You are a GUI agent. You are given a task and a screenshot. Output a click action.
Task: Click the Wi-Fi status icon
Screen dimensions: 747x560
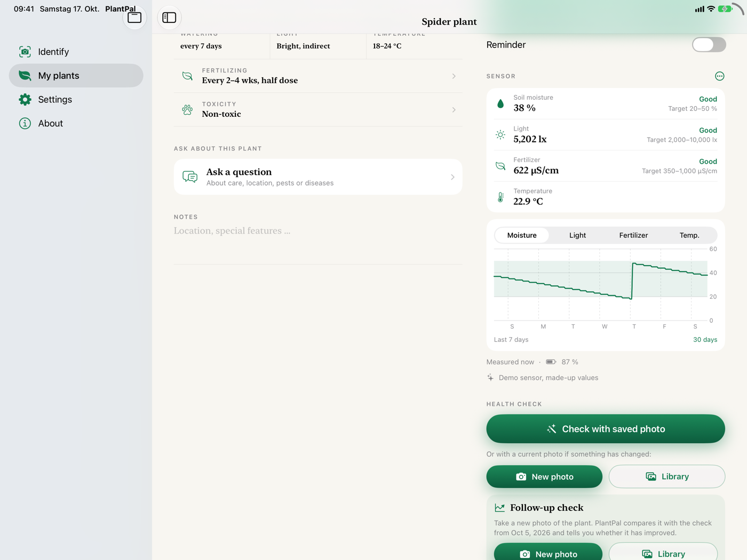(711, 9)
